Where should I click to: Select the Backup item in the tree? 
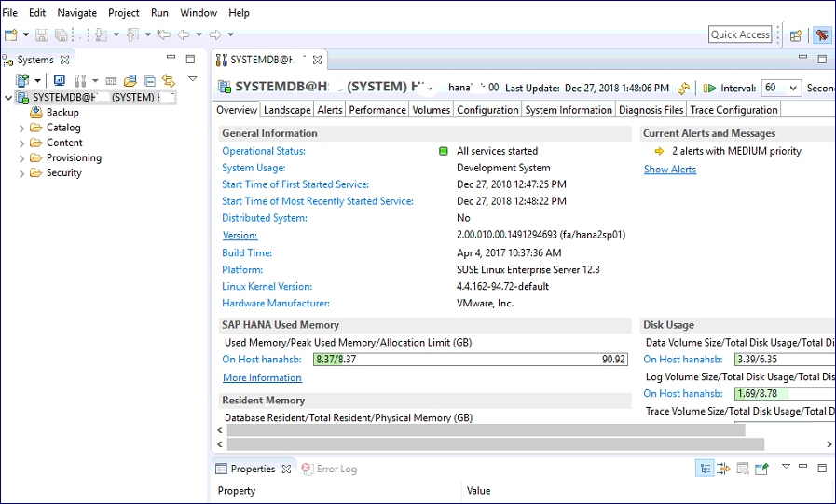[x=62, y=113]
